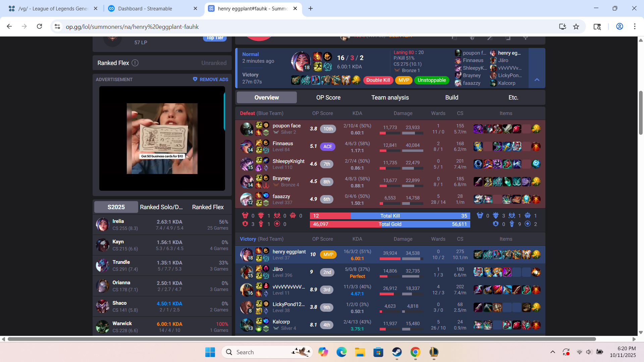Click the MVP badge on match summary
The height and width of the screenshot is (362, 644).
point(404,80)
